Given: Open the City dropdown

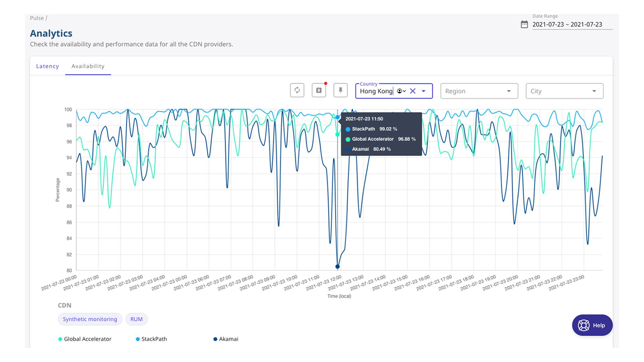Looking at the screenshot, I should coord(565,91).
